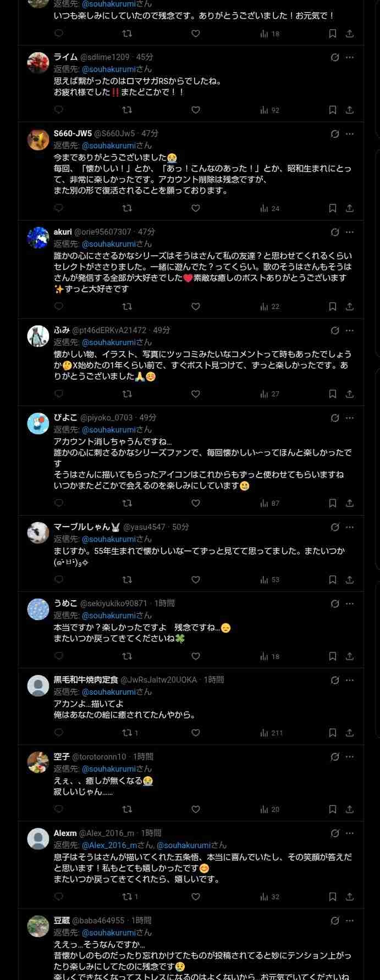Bookmark ぴよこ's reply

coord(332,503)
